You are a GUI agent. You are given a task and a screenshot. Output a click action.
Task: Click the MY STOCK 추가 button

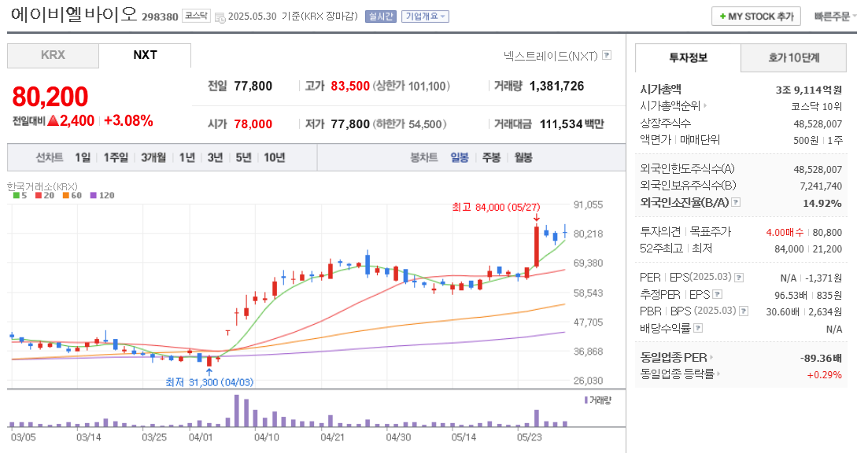pos(755,16)
